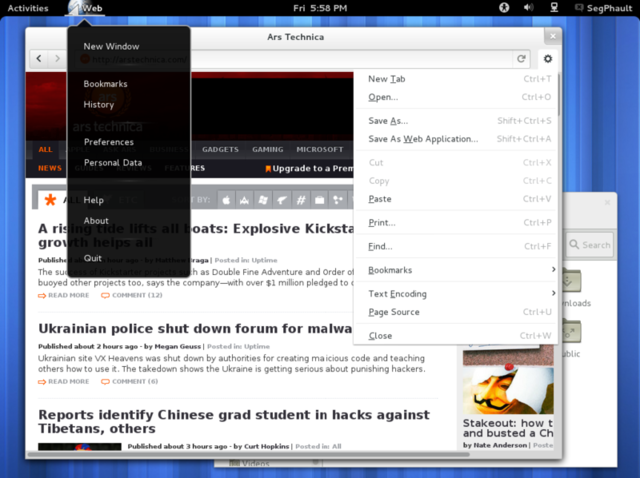Viewport: 640px width, 478px height.
Task: Click the Curt Hopkins author name
Action: point(267,446)
